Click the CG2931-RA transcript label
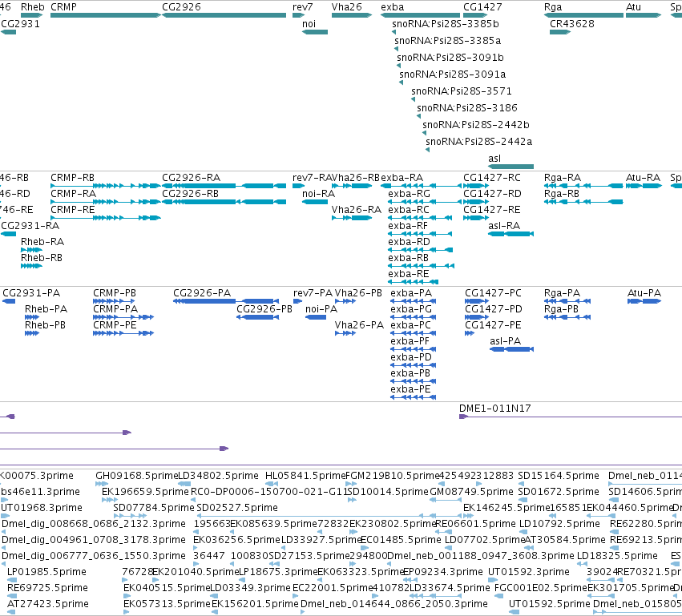The height and width of the screenshot is (616, 682). [x=30, y=226]
